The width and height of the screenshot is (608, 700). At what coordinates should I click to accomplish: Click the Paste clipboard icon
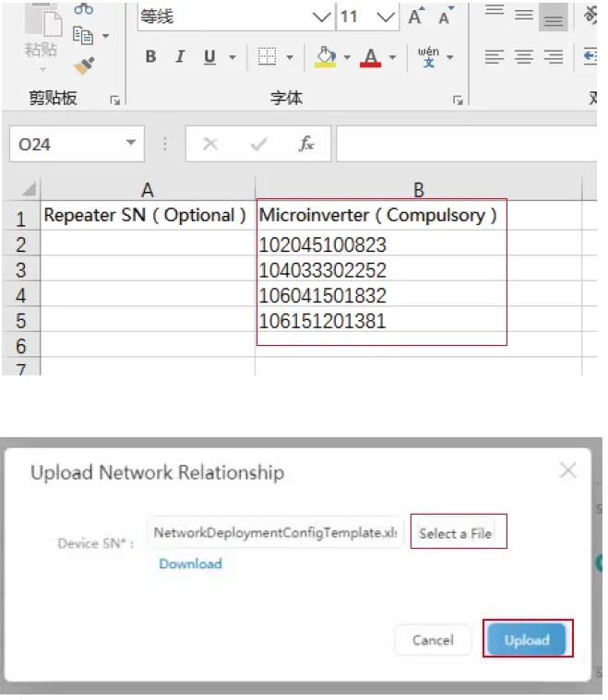[42, 20]
